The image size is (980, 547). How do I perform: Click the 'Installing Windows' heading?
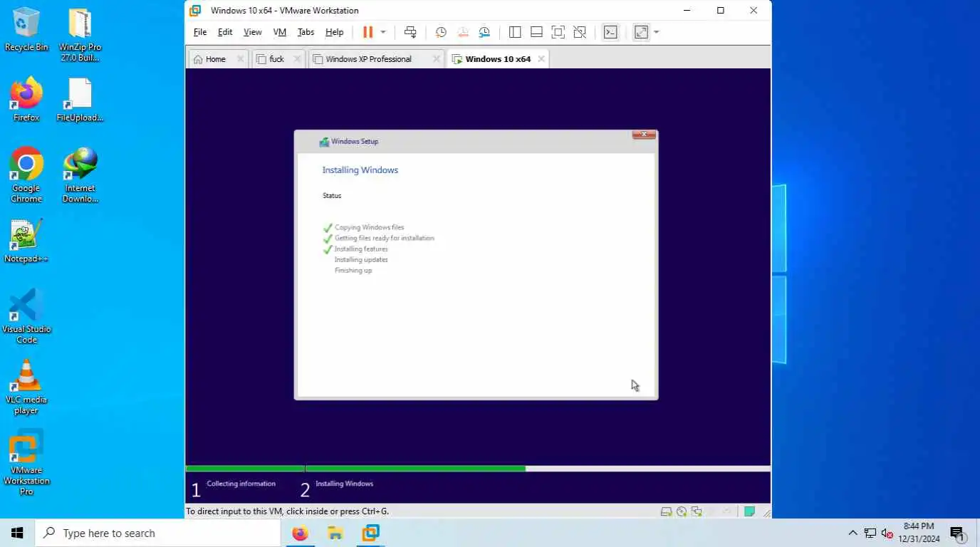[x=360, y=170]
